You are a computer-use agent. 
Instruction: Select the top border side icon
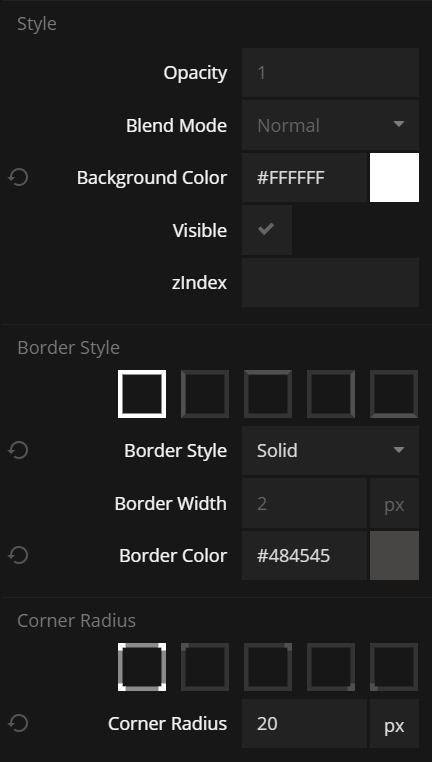[x=268, y=394]
